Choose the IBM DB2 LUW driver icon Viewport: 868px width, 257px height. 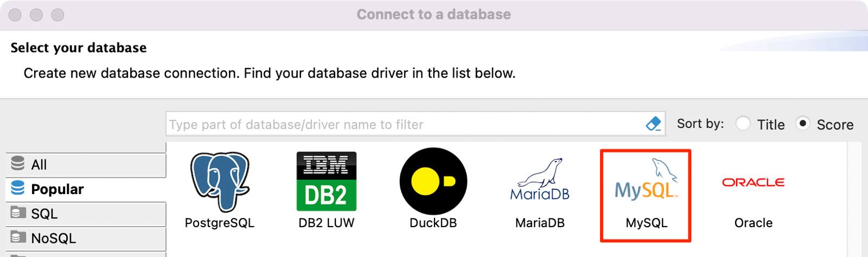coord(326,182)
